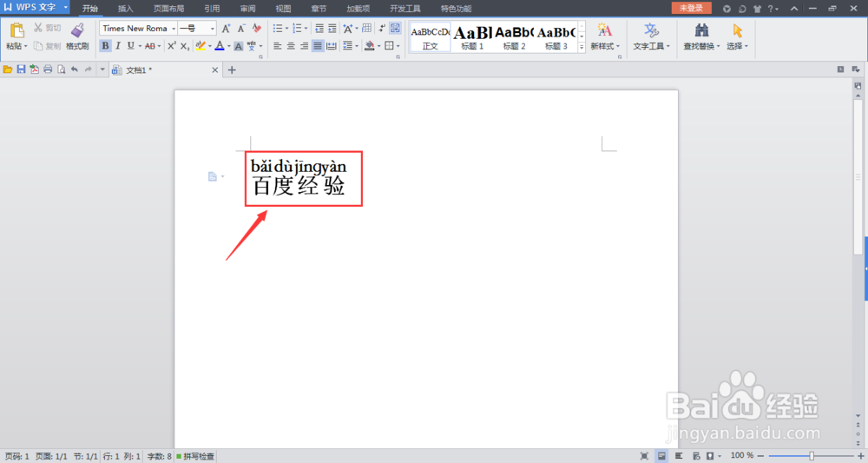
Task: Toggle Italic formatting
Action: click(118, 46)
